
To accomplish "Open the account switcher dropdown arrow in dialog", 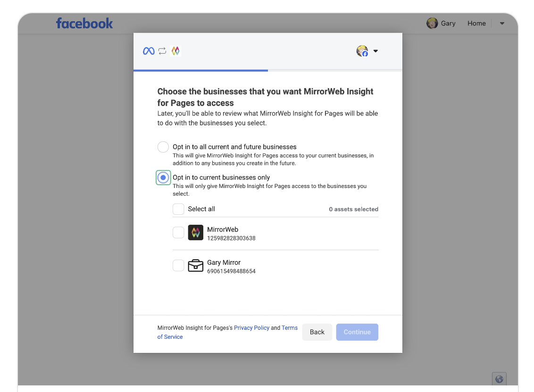I will [x=375, y=51].
